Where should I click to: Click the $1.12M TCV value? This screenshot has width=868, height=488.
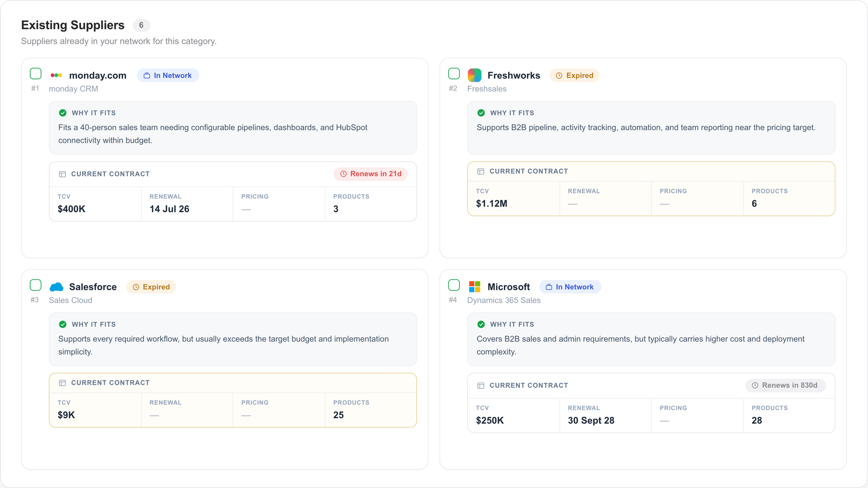coord(492,203)
